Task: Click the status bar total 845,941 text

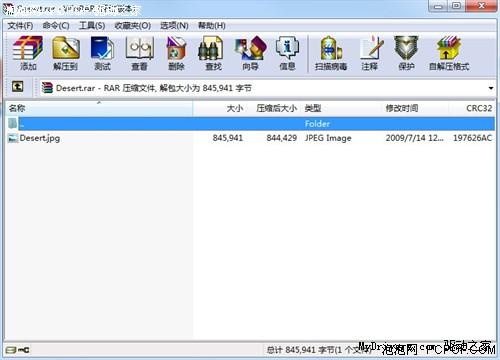Action: pyautogui.click(x=318, y=350)
